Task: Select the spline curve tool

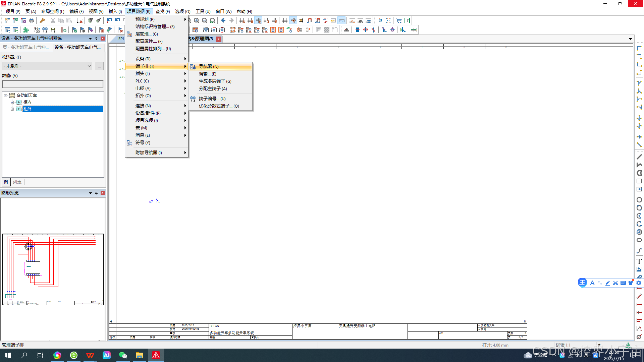Action: point(639,251)
